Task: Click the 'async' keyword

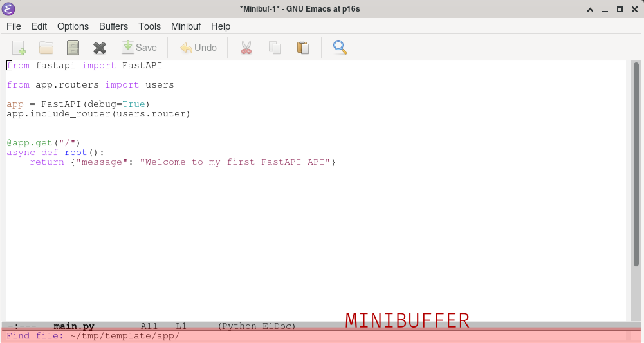Action: tap(21, 153)
